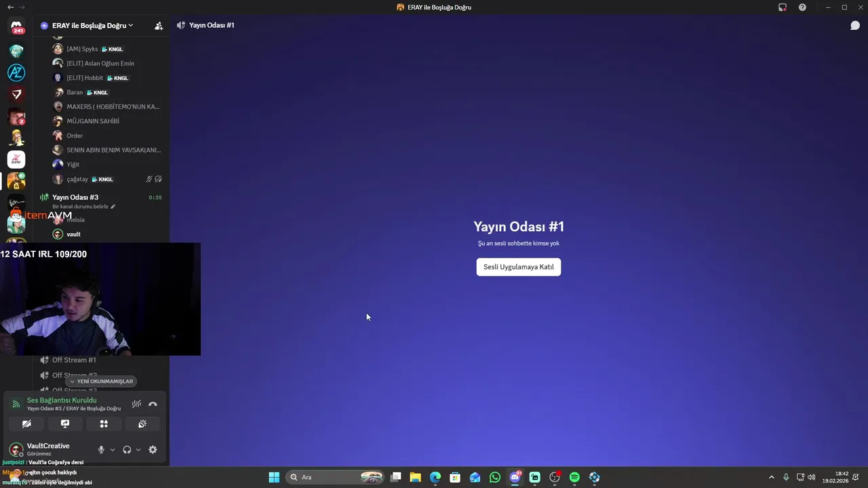
Task: Open Microsoft Store from the taskbar
Action: click(x=455, y=477)
